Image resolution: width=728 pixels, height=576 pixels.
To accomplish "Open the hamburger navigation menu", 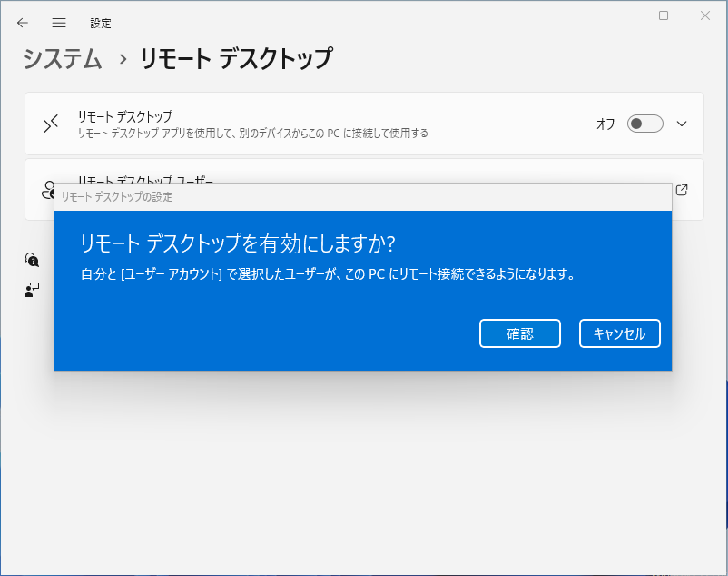I will pyautogui.click(x=59, y=23).
